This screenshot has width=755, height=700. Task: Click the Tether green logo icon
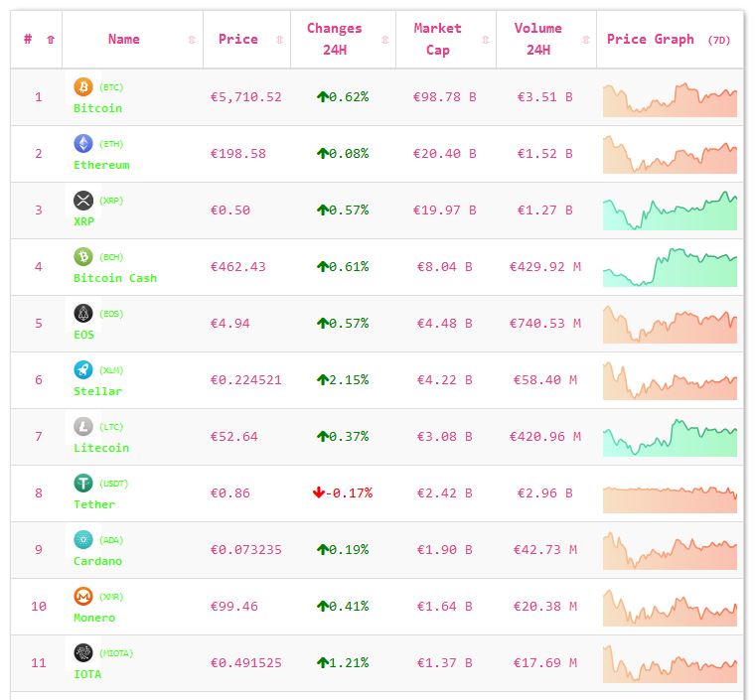pos(83,484)
